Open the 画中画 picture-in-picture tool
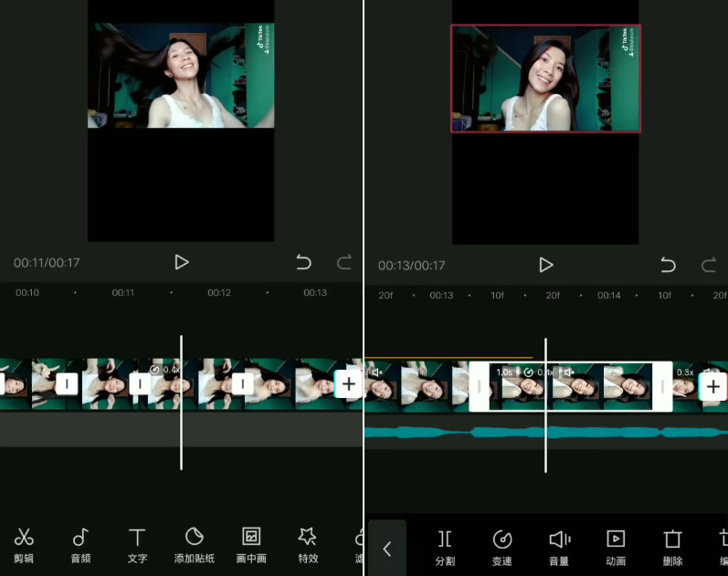The height and width of the screenshot is (576, 728). [250, 544]
